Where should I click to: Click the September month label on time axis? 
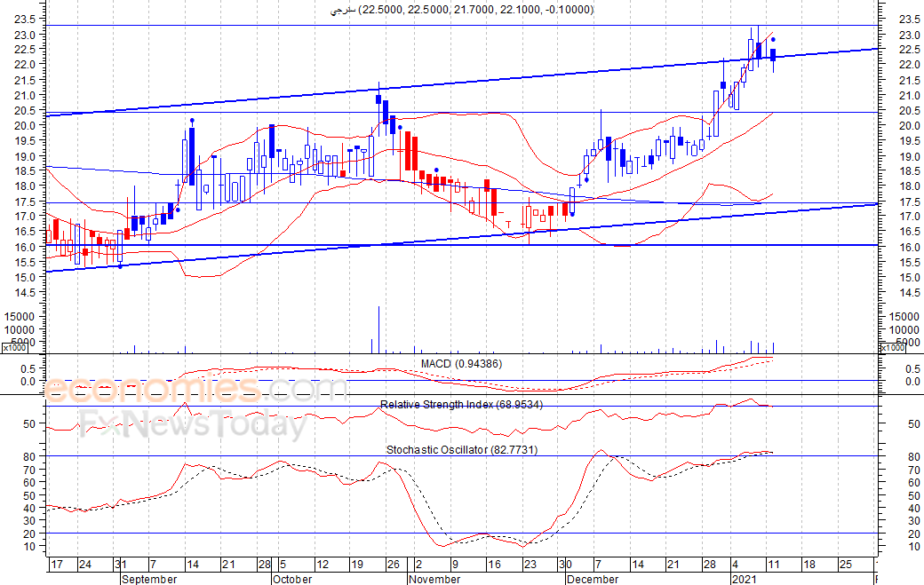149,579
